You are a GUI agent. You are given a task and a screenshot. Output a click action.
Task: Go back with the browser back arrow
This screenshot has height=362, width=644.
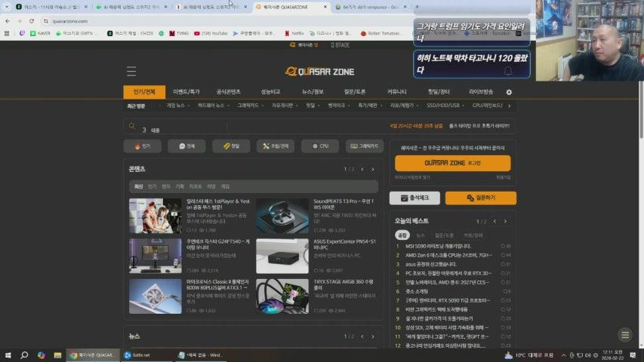click(8, 21)
